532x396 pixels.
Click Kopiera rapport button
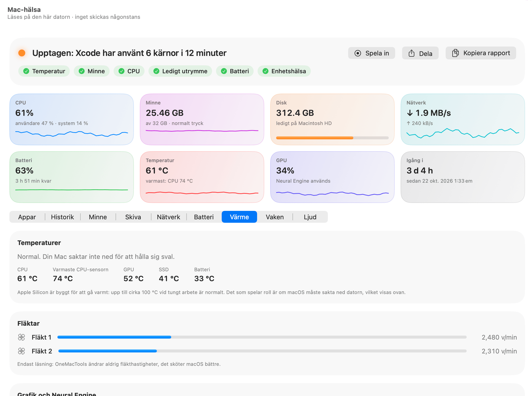tap(481, 53)
